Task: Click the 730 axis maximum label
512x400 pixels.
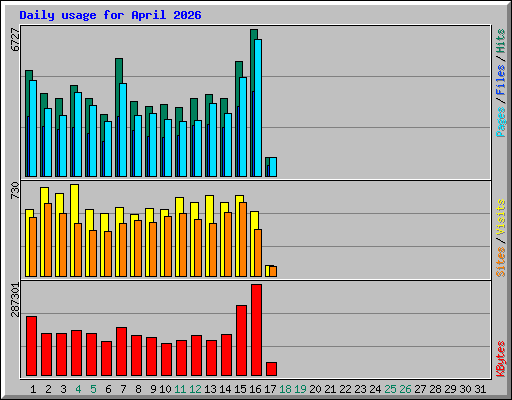Action: (x=15, y=191)
